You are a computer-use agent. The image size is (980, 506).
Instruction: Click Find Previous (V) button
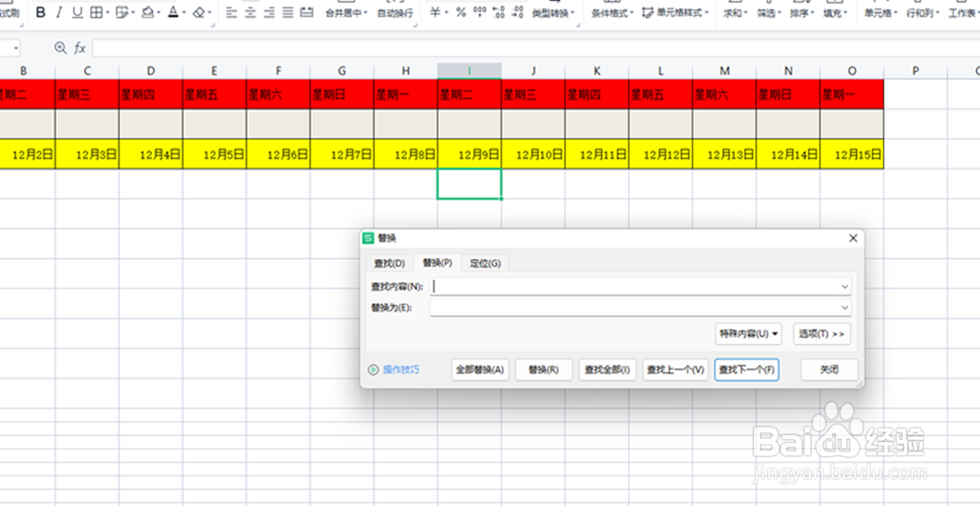pyautogui.click(x=675, y=369)
